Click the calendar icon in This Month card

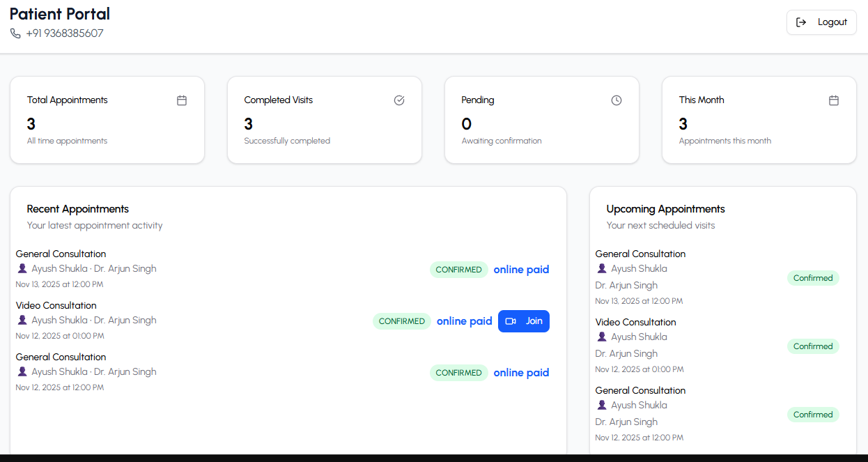click(x=834, y=100)
